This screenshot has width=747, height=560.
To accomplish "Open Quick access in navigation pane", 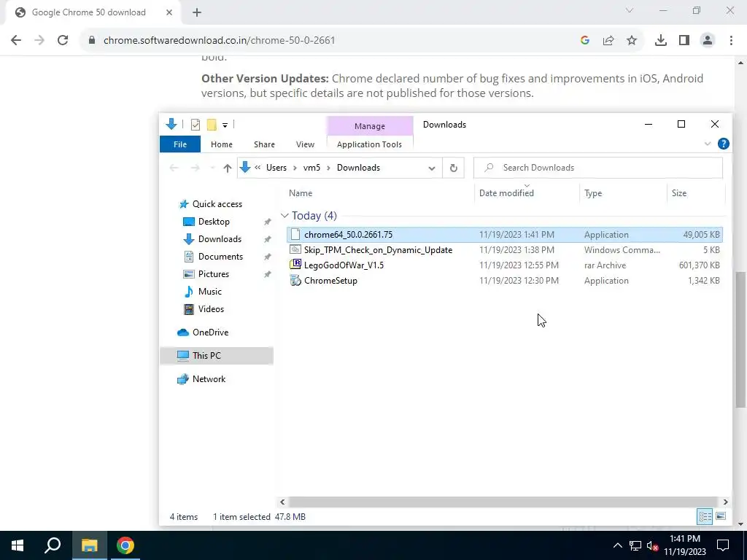I will coord(217,204).
